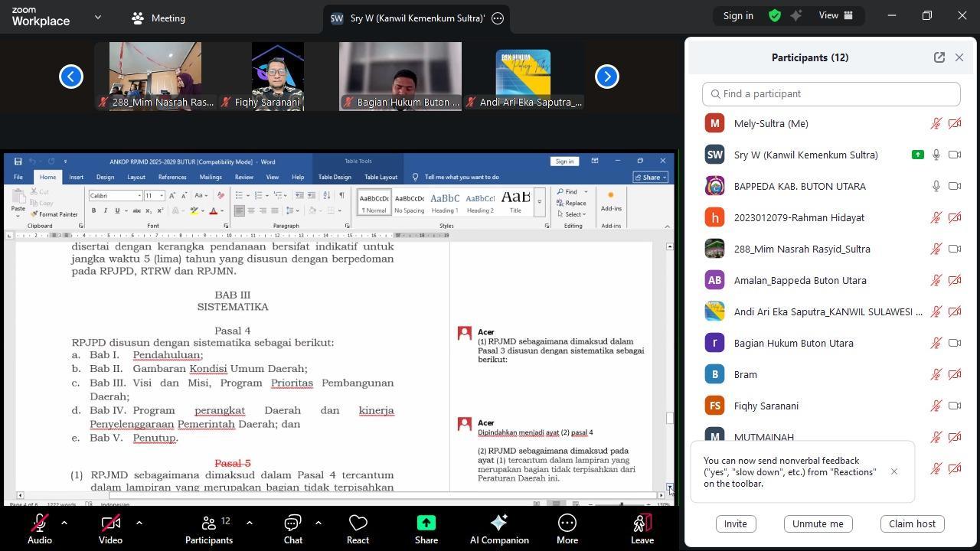Viewport: 980px width, 551px height.
Task: Expand video settings chevron
Action: (139, 523)
